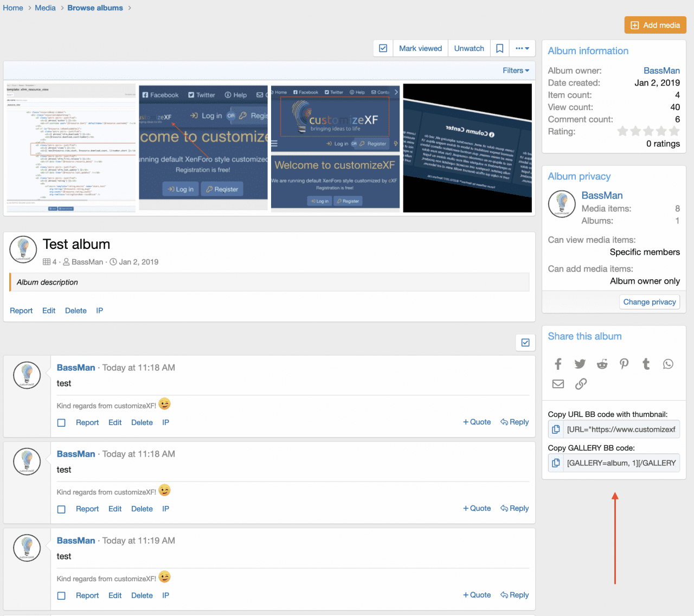Expand Browse albums breadcrumb chevron
Image resolution: width=694 pixels, height=616 pixels.
(130, 8)
